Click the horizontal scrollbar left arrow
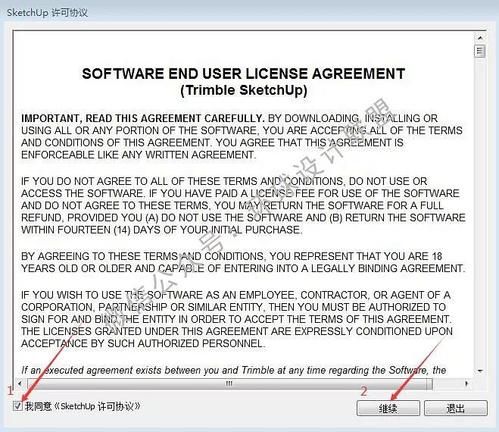 pos(20,384)
